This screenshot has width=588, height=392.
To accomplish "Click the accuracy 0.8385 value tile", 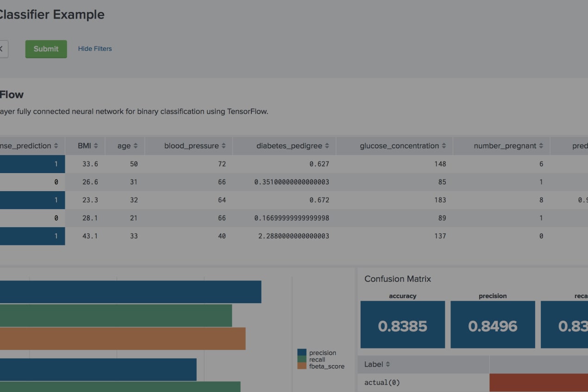I will pyautogui.click(x=402, y=325).
